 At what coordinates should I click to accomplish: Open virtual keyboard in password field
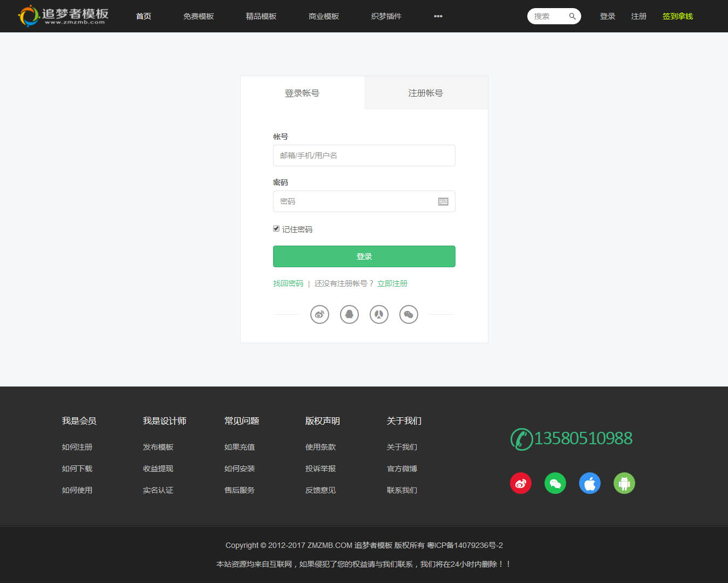443,201
